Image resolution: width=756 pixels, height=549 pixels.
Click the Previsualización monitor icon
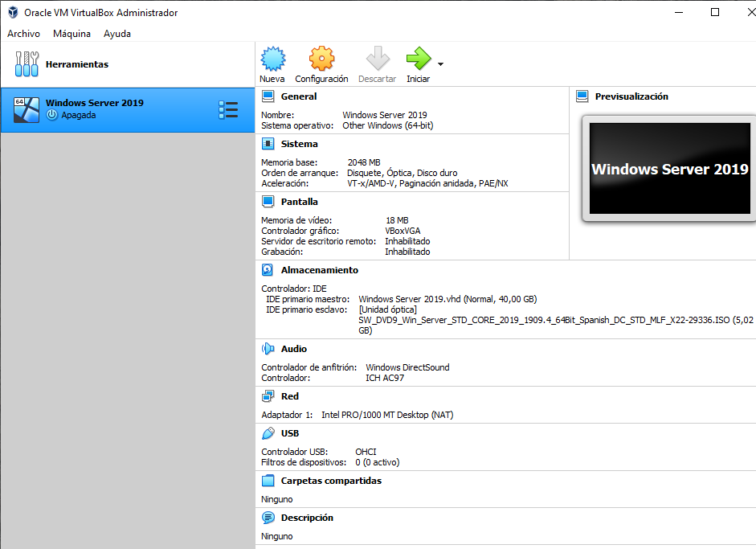click(582, 96)
